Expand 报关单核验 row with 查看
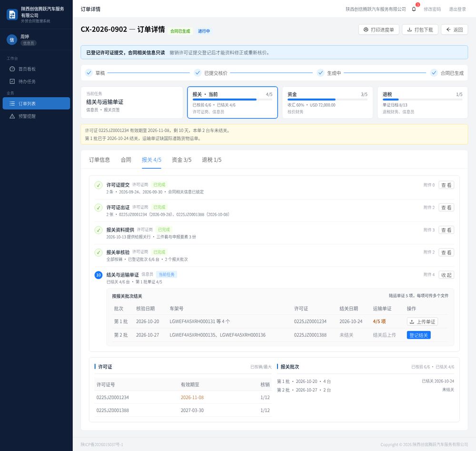Screen dimensions: 476x451 [x=446, y=252]
